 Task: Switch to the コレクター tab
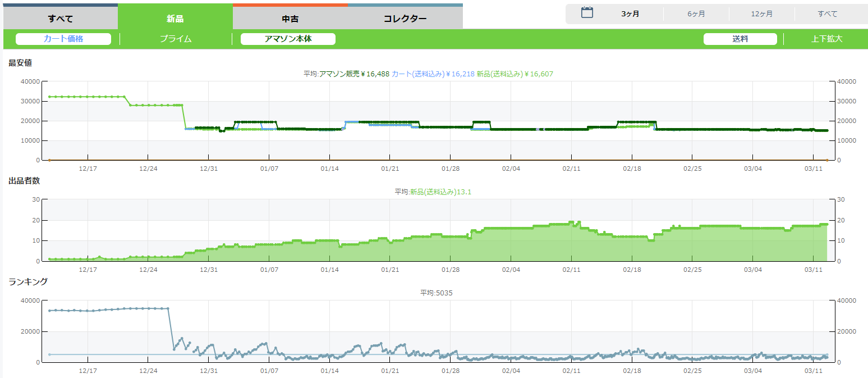[405, 19]
